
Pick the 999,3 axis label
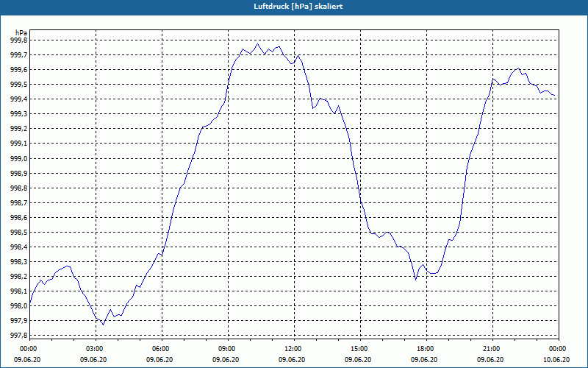pyautogui.click(x=18, y=114)
